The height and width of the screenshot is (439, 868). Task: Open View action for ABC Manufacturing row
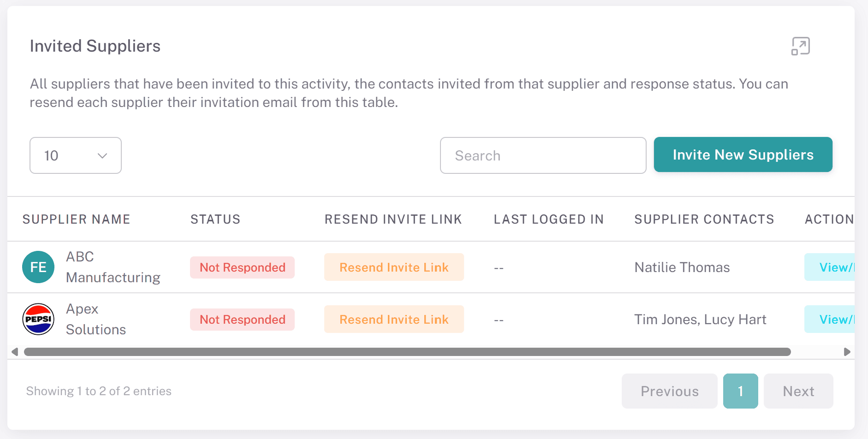[830, 267]
